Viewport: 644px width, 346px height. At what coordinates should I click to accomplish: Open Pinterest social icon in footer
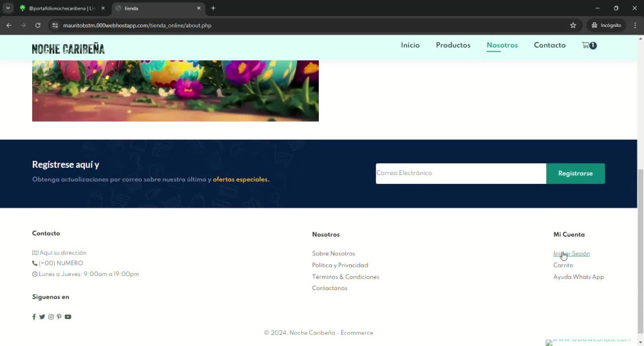point(59,317)
